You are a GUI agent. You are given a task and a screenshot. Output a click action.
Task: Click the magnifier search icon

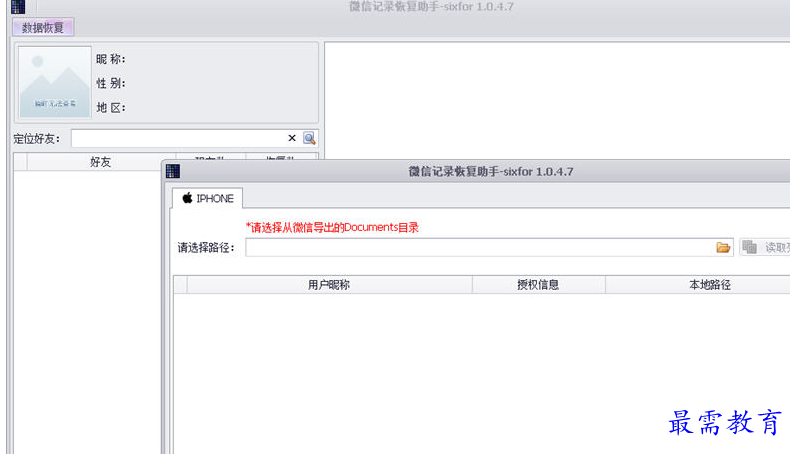click(x=309, y=138)
